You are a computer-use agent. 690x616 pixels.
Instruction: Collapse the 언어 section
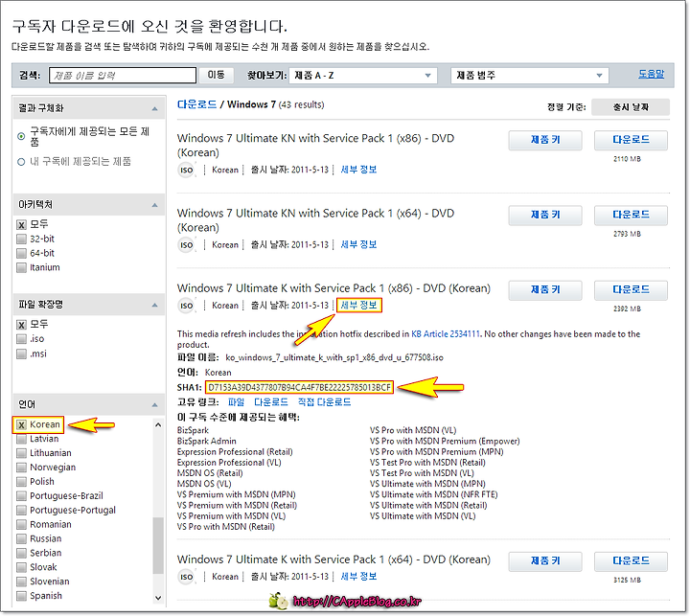click(154, 404)
